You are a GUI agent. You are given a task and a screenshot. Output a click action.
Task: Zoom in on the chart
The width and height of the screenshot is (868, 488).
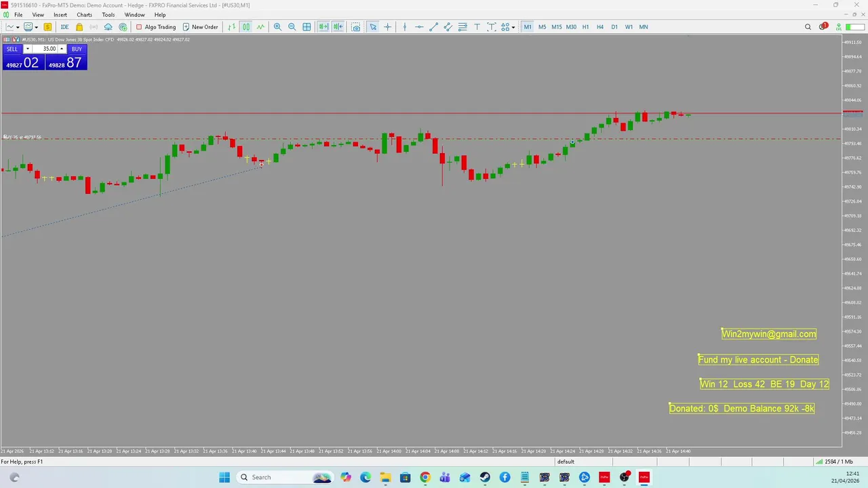(x=277, y=27)
